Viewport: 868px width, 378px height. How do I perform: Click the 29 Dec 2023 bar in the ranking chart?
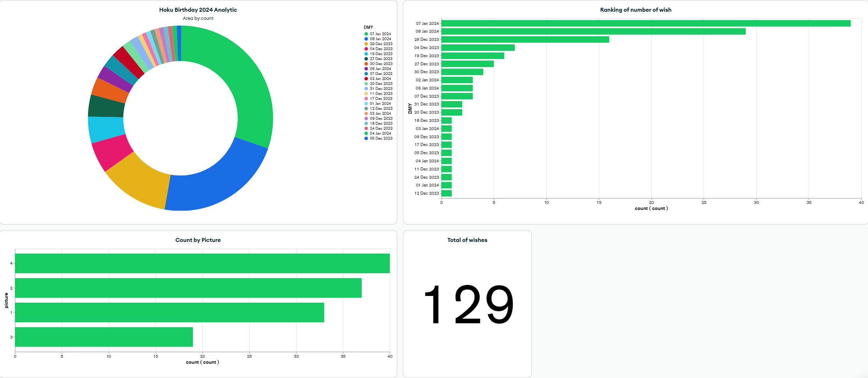tap(525, 39)
